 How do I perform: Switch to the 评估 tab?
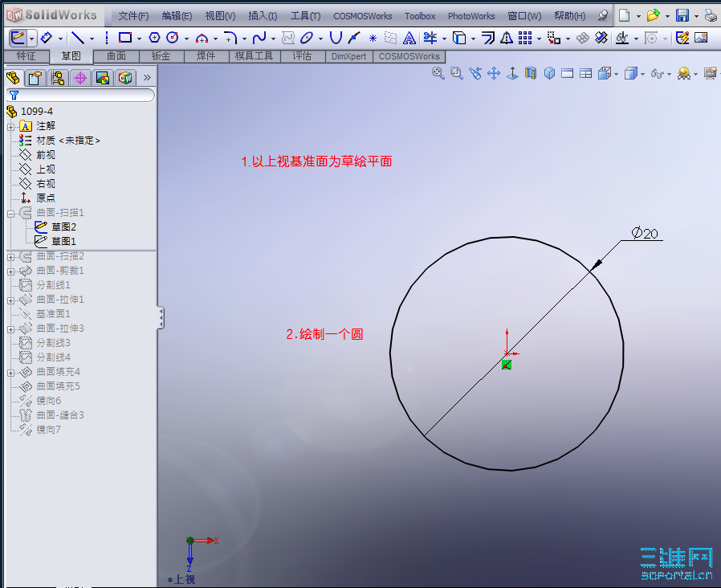point(302,56)
